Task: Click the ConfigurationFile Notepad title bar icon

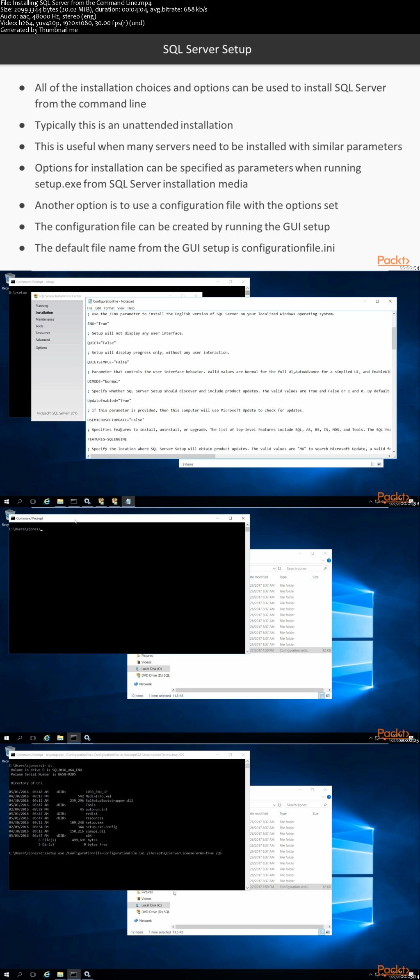Action: pyautogui.click(x=90, y=301)
